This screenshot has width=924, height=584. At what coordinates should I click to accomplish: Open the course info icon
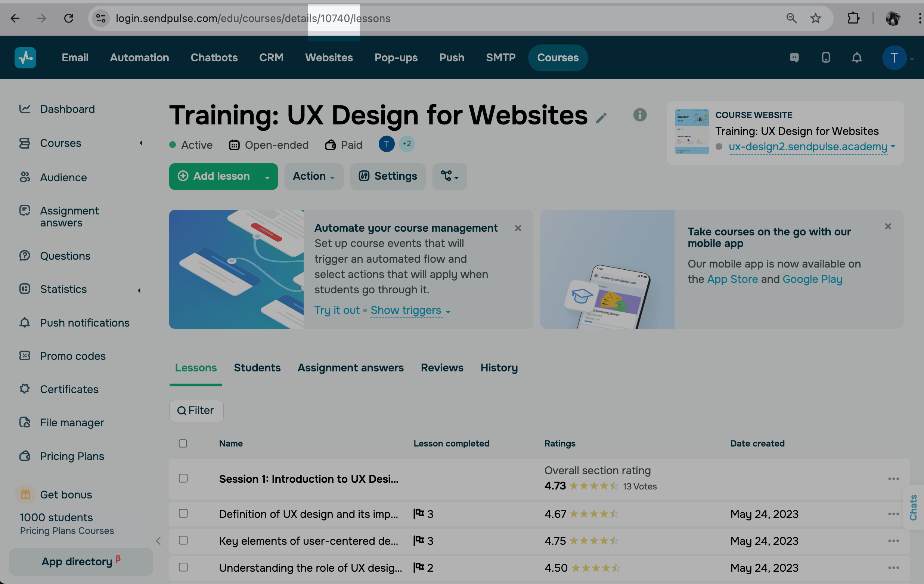pyautogui.click(x=639, y=114)
